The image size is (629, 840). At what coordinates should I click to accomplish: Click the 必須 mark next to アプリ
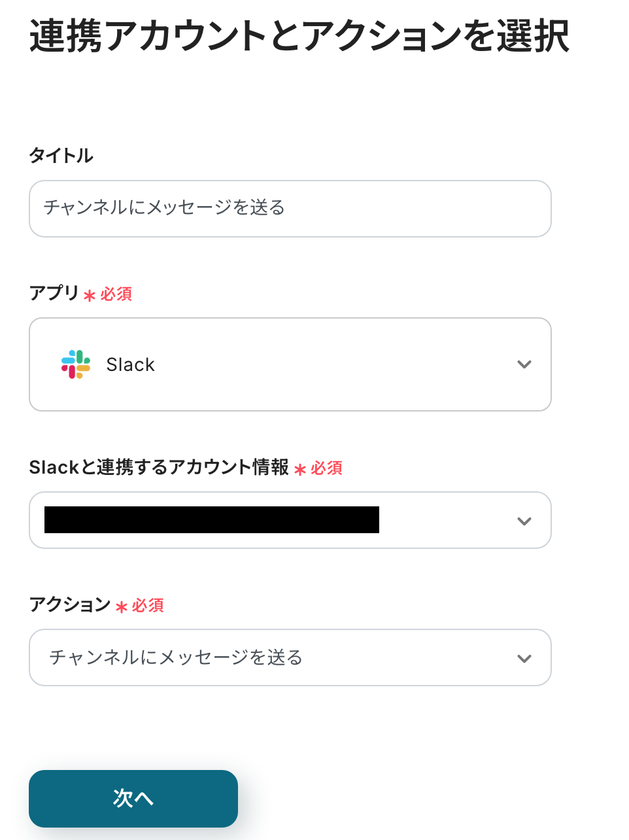click(116, 294)
